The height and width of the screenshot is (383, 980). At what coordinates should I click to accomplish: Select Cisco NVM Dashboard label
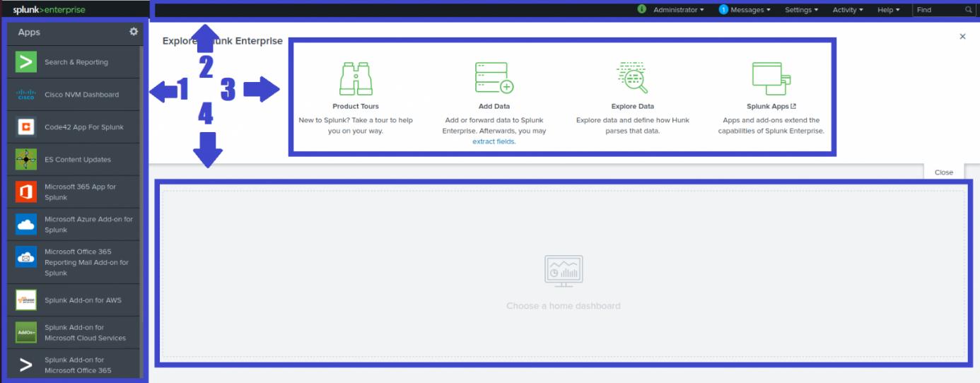coord(81,95)
